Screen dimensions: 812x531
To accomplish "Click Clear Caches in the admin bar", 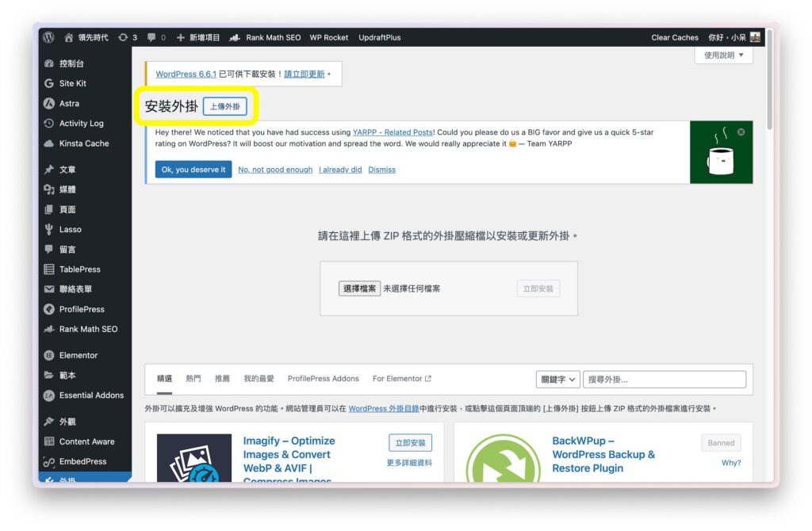I will click(x=674, y=37).
